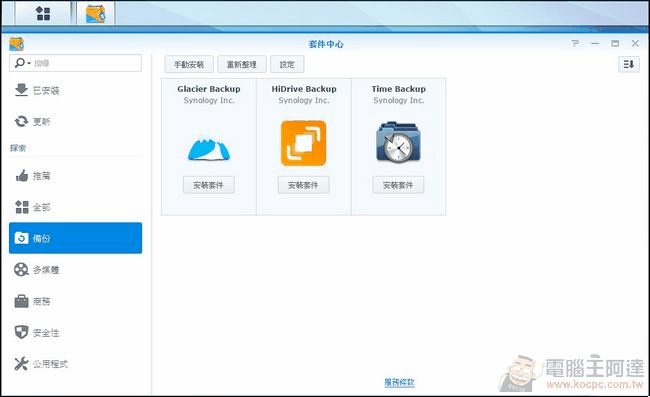Select the 備份 backup category
The image size is (650, 397).
coord(75,238)
